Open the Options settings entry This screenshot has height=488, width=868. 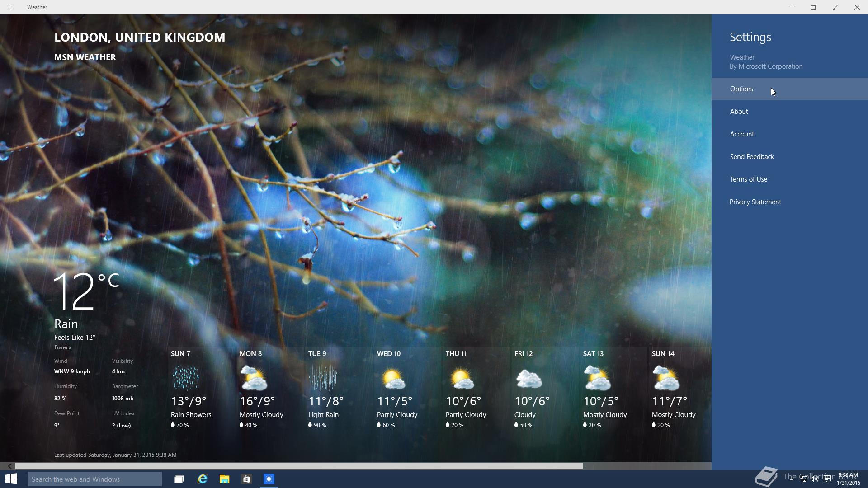click(790, 89)
